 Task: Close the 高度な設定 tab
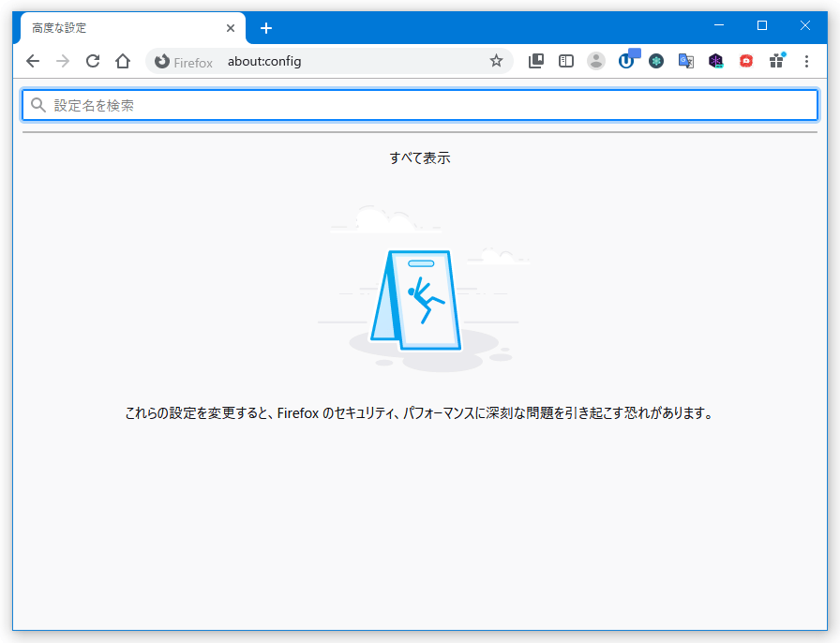pyautogui.click(x=231, y=28)
